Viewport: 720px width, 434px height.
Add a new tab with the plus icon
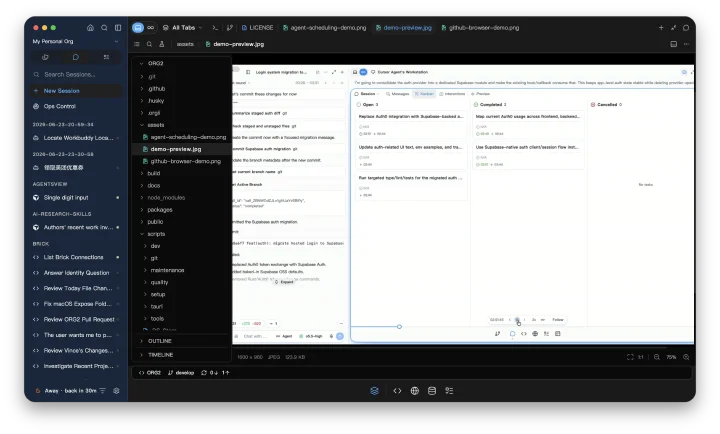[661, 28]
